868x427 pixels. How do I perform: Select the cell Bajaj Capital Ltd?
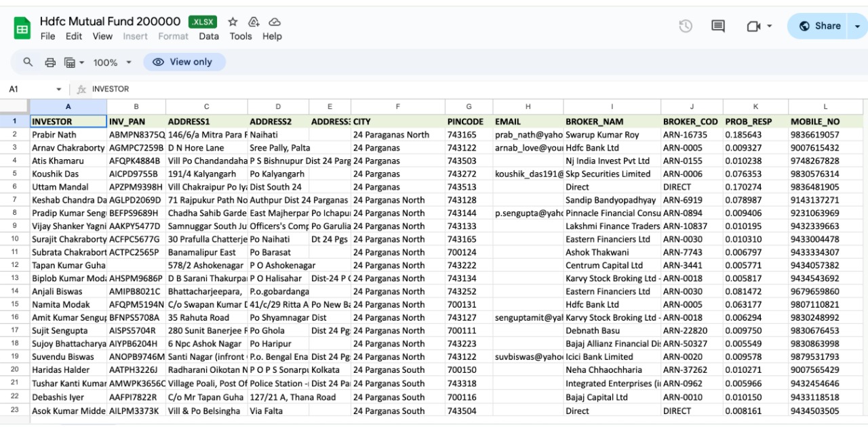coord(612,397)
